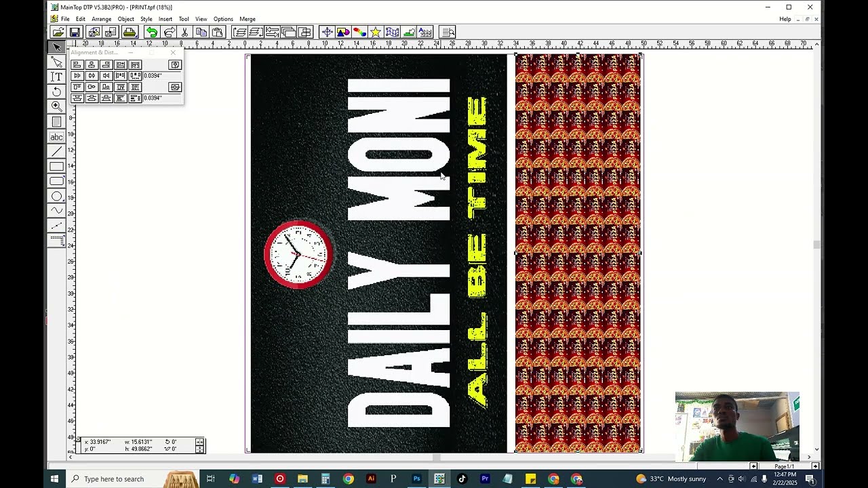The image size is (868, 488).
Task: Open the Edit menu
Action: (80, 19)
